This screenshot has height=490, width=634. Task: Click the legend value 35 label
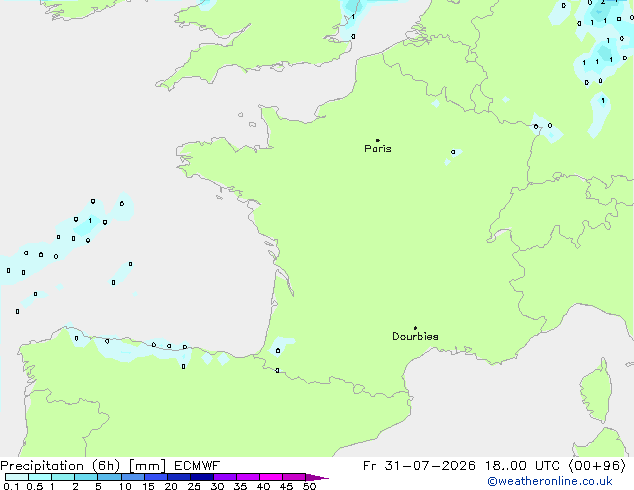[x=240, y=486]
